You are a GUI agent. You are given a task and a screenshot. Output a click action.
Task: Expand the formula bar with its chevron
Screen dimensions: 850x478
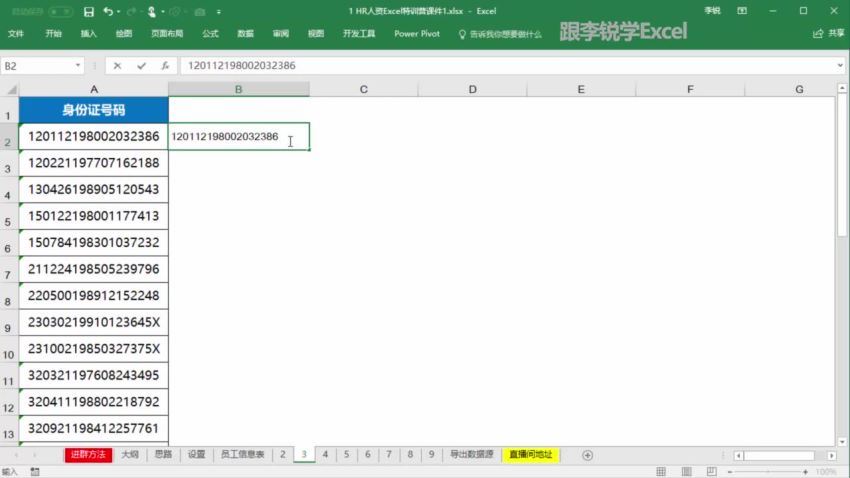[x=840, y=66]
